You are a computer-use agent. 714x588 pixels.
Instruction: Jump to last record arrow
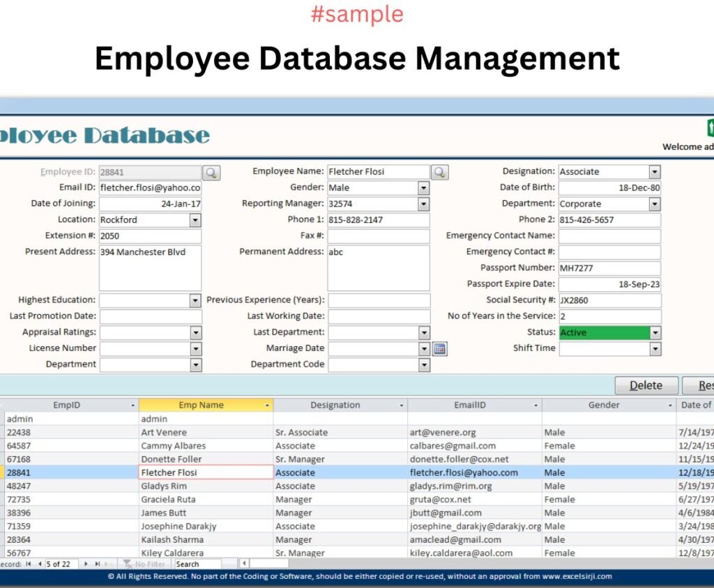98,564
